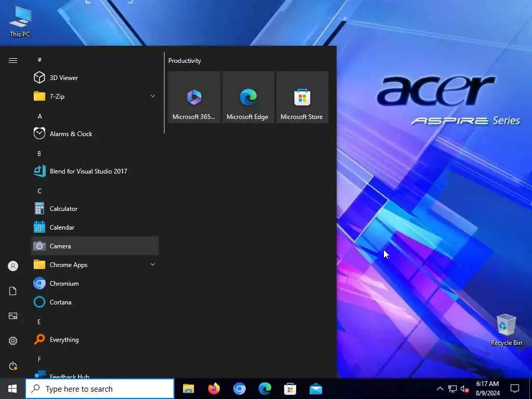
Task: Click the Start app list scrollbar
Action: pos(164,92)
